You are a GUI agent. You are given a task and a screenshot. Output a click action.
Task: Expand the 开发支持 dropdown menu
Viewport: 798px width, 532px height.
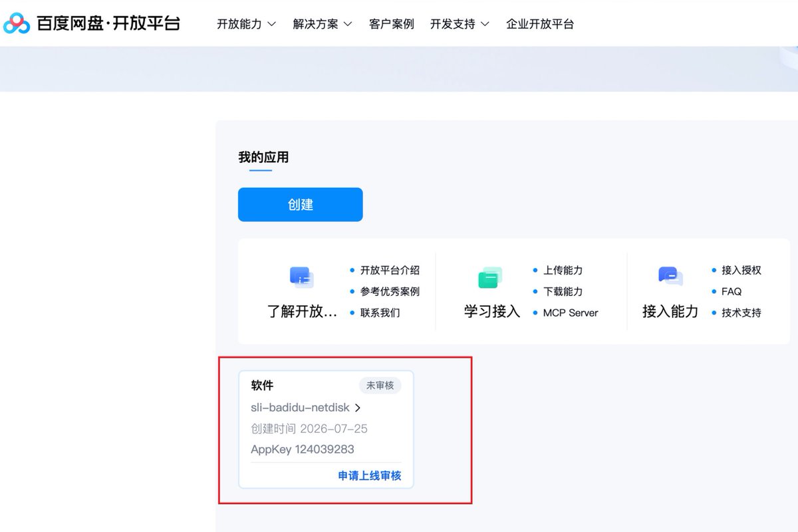[460, 24]
